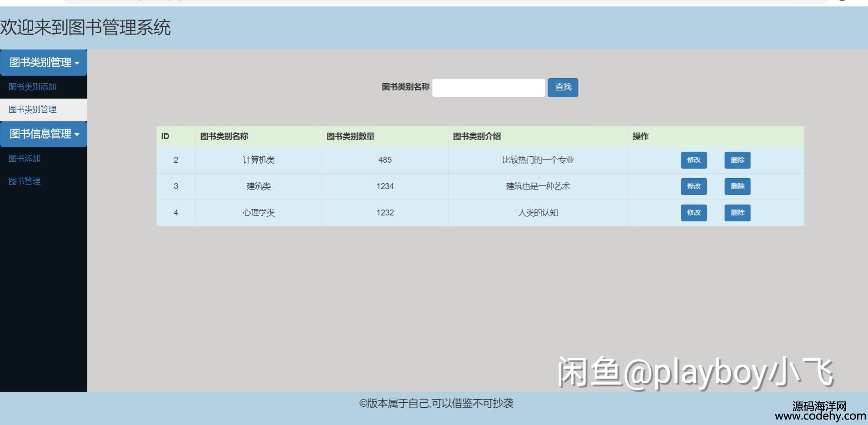Open the 图书类别添加 sidebar link
868x425 pixels.
click(33, 87)
